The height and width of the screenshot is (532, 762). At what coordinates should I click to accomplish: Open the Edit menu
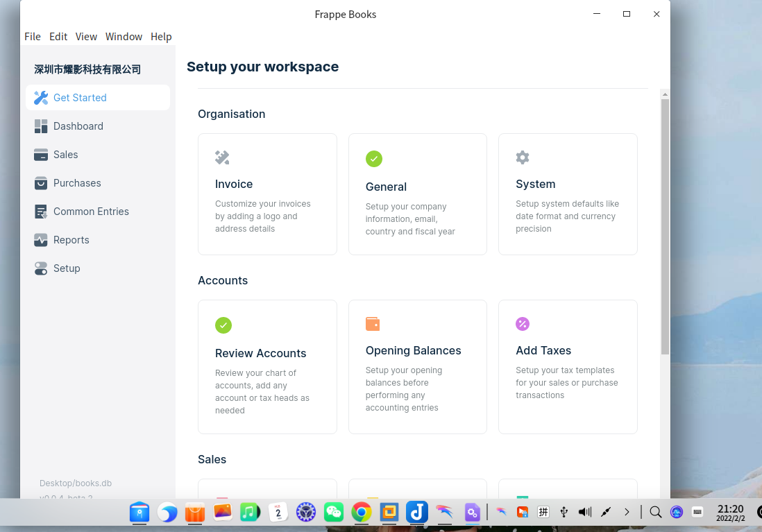[x=58, y=37]
